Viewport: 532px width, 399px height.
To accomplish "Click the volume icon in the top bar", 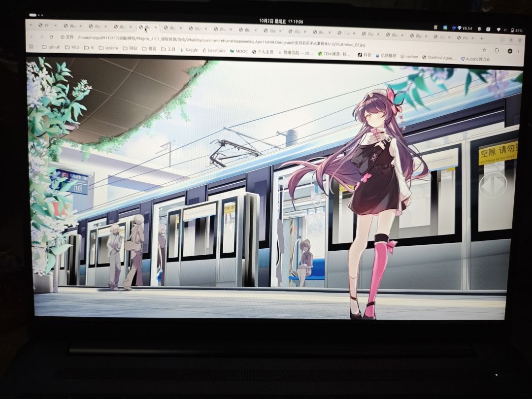I will click(x=505, y=30).
